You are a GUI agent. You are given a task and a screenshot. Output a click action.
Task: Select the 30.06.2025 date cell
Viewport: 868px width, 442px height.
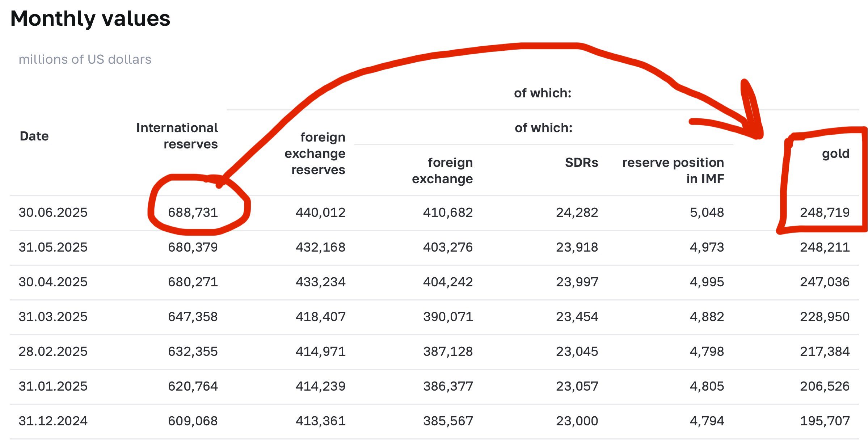pos(53,212)
